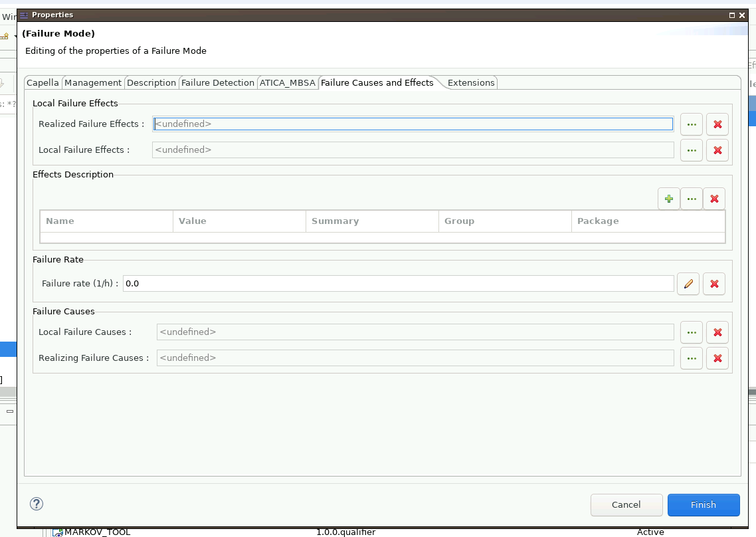Focus the Realized Failure Effects field
The width and height of the screenshot is (756, 537).
(413, 124)
